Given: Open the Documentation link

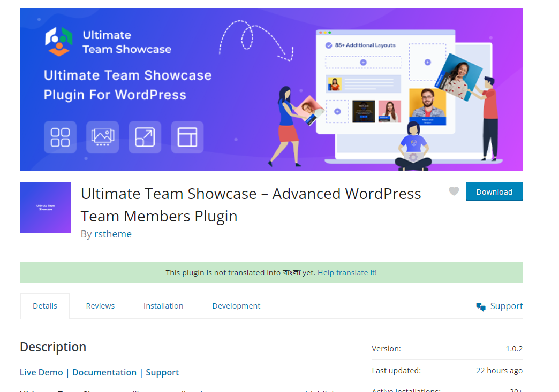Looking at the screenshot, I should [x=104, y=372].
